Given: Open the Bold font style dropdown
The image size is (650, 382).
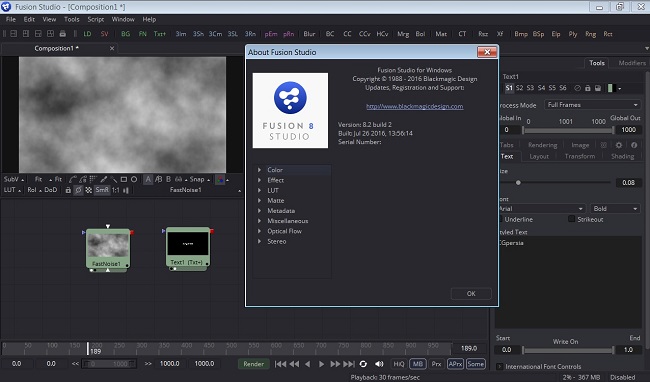Looking at the screenshot, I should 615,208.
